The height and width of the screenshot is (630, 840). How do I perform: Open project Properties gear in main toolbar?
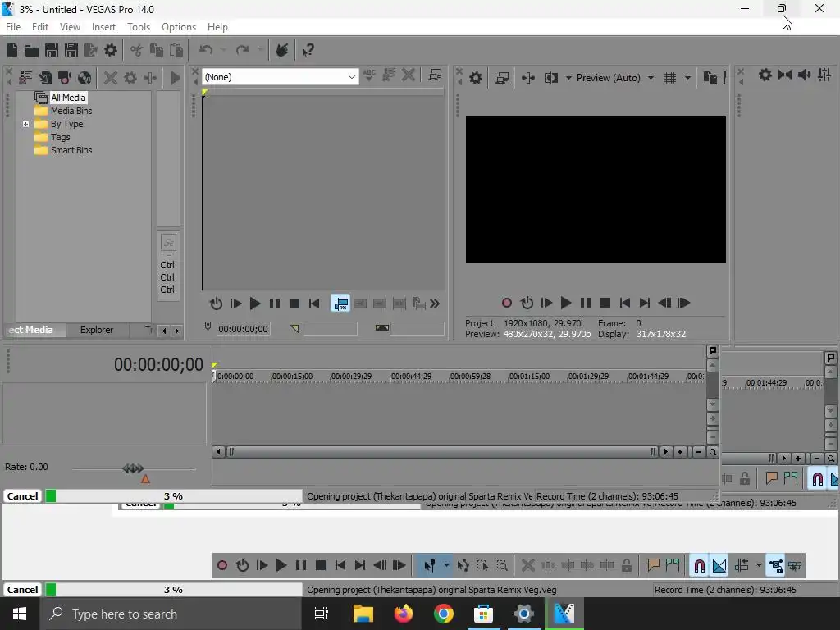click(111, 50)
